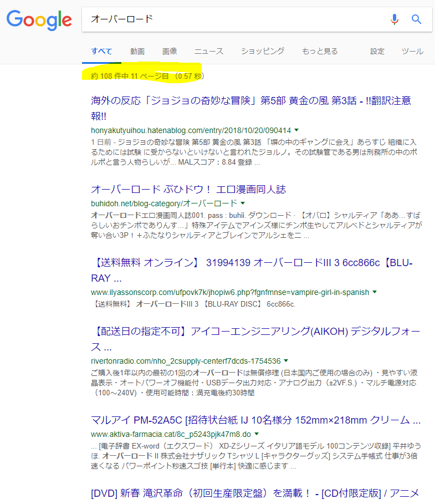Screen dimensions: 435x504
Task: Switch to the 動画 tab
Action: click(x=137, y=51)
